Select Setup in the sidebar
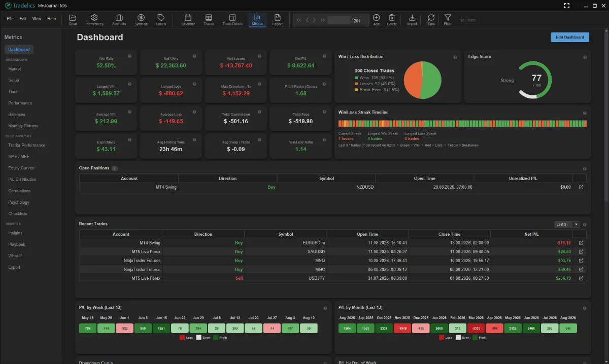The width and height of the screenshot is (609, 364). pyautogui.click(x=14, y=80)
